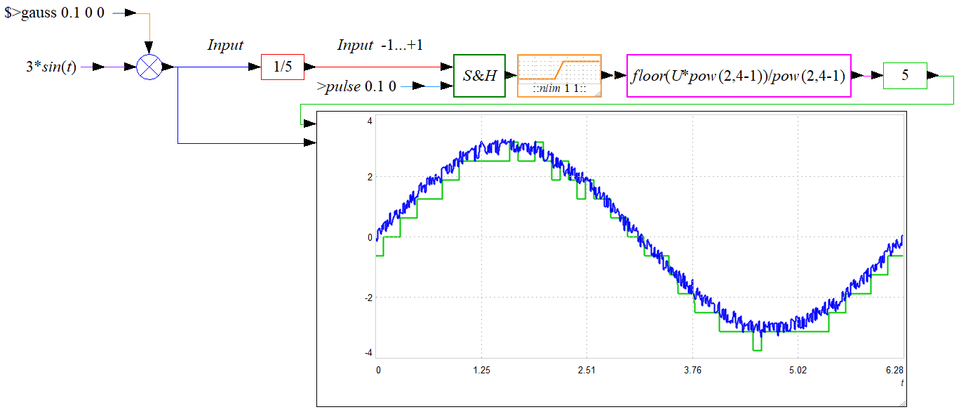Select the Input -1...+1 label
The width and height of the screenshot is (980, 419).
380,45
